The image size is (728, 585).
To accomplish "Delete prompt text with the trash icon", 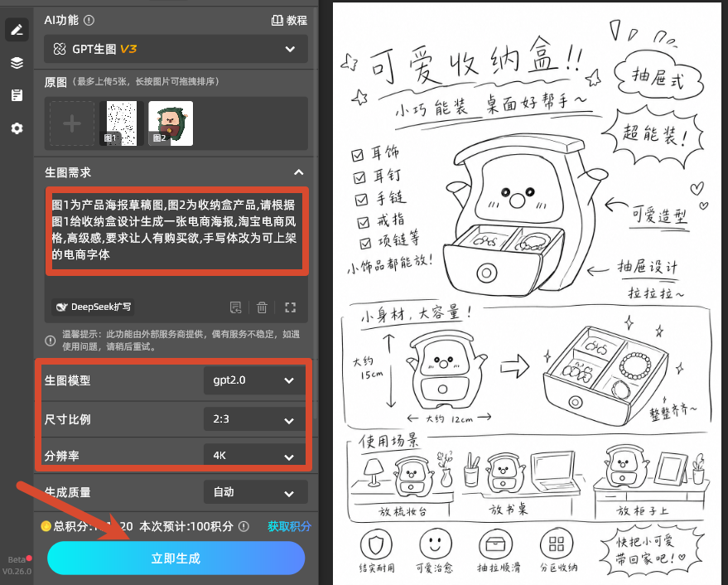I will [262, 307].
